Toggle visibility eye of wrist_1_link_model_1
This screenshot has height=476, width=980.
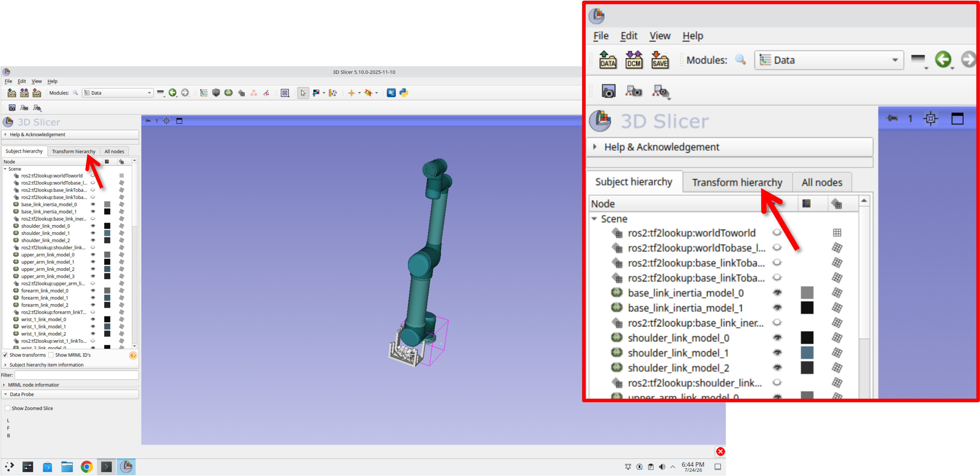click(x=93, y=327)
